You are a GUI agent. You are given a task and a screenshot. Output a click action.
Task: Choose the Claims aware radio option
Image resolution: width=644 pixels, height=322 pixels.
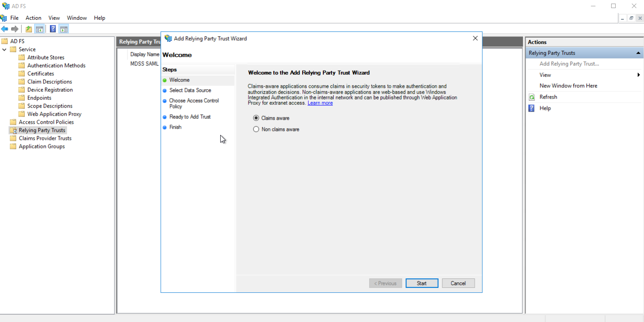pyautogui.click(x=256, y=118)
